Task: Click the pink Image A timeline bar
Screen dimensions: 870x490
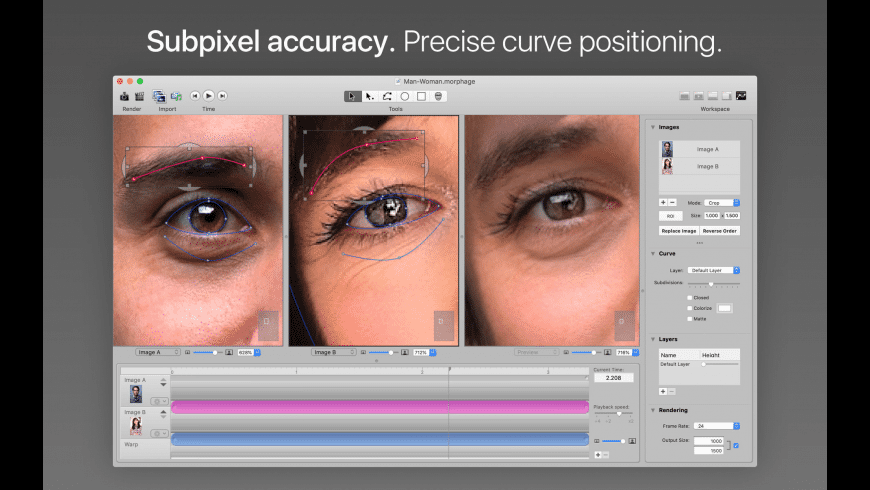Action: tap(380, 407)
